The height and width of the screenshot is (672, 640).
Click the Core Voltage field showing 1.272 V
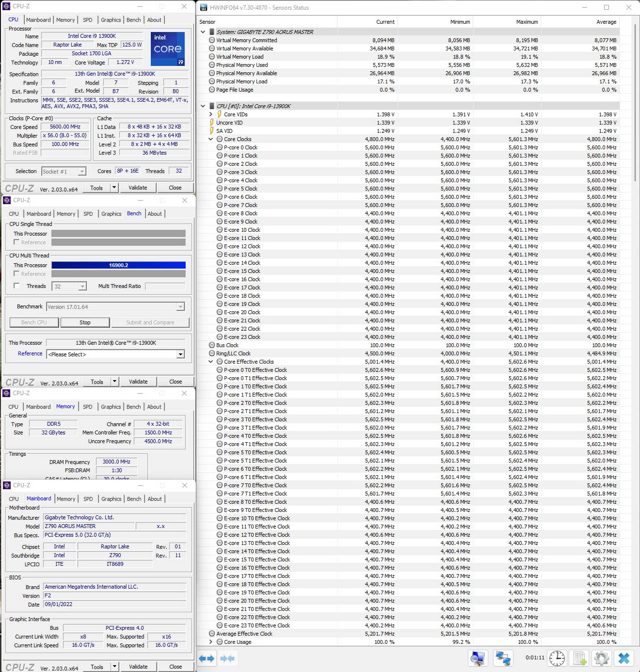coord(125,63)
